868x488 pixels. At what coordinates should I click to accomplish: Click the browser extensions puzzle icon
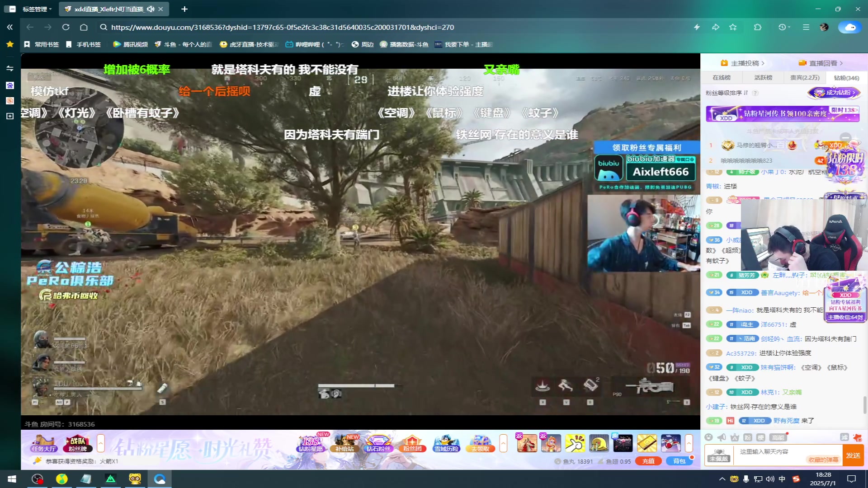tap(758, 27)
